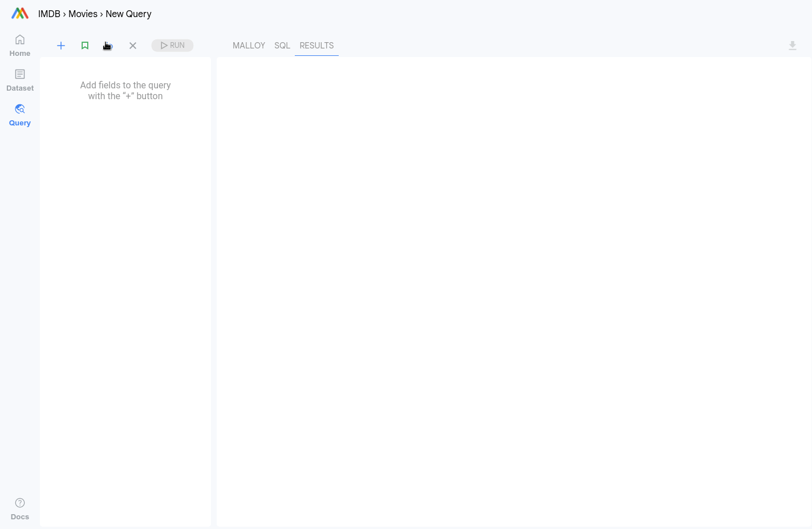Select the RESULTS tab

316,46
